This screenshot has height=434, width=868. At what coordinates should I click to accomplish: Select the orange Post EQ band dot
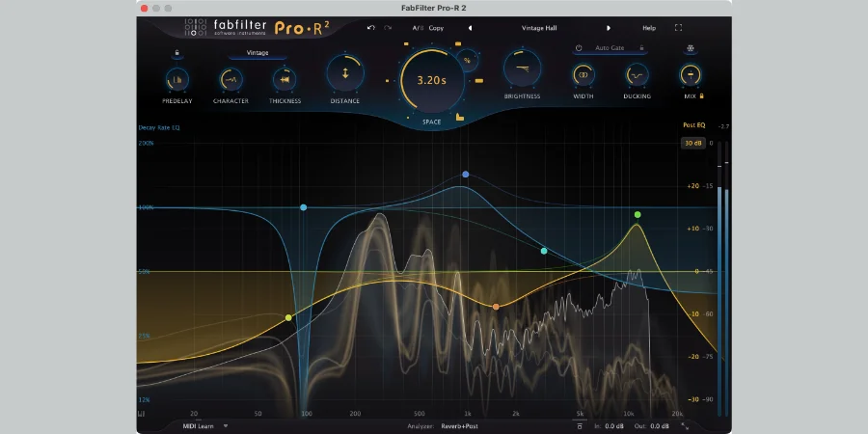point(496,307)
